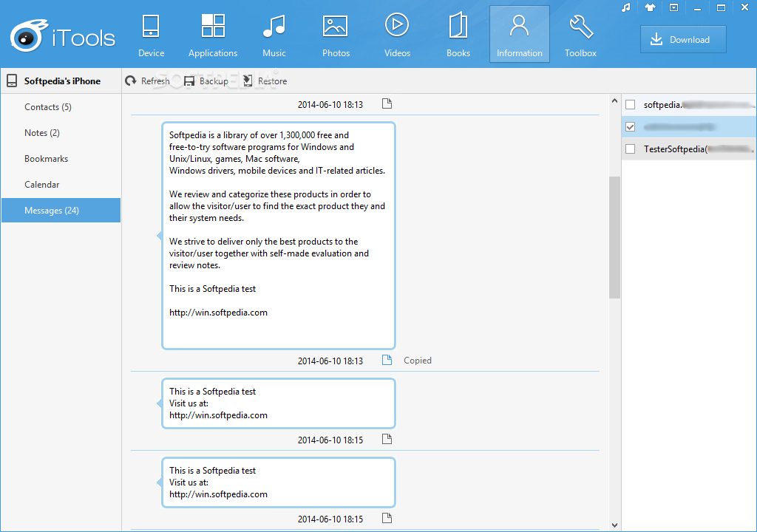
Task: Open the Photos section
Action: tap(336, 35)
